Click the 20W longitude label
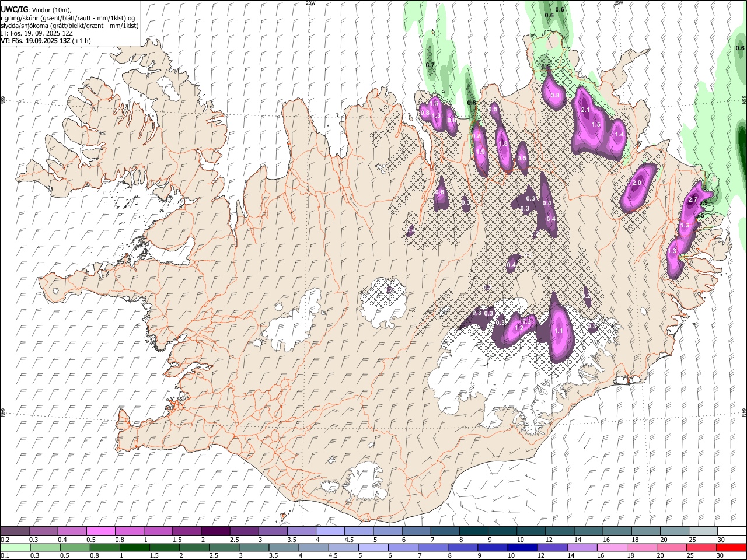Viewport: 747px width, 560px height. pyautogui.click(x=311, y=3)
